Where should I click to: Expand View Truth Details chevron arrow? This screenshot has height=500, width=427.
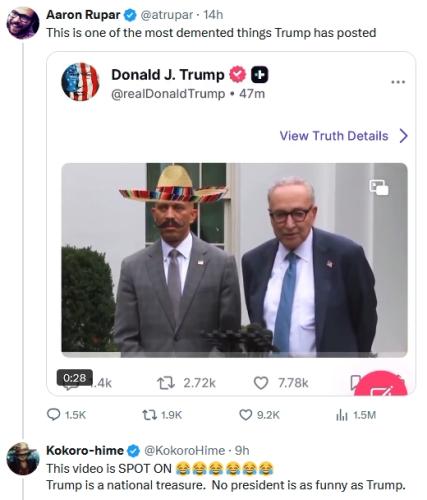(403, 136)
